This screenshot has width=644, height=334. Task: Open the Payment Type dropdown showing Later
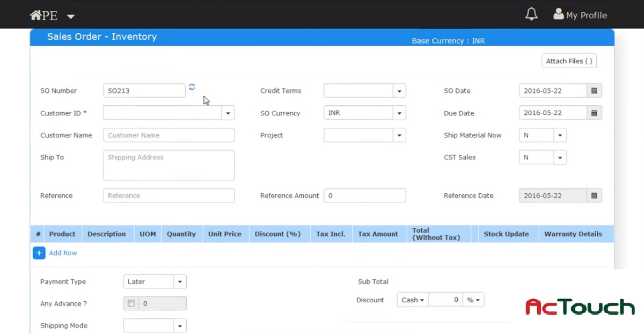[x=180, y=281]
